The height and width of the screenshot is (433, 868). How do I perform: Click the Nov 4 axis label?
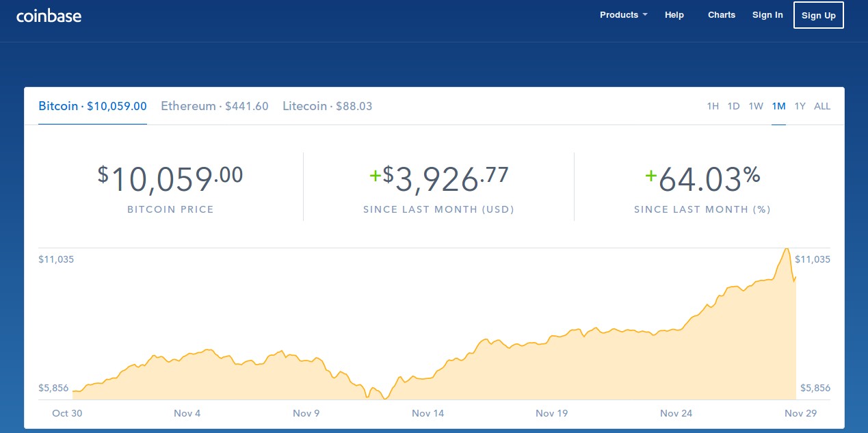(x=187, y=413)
